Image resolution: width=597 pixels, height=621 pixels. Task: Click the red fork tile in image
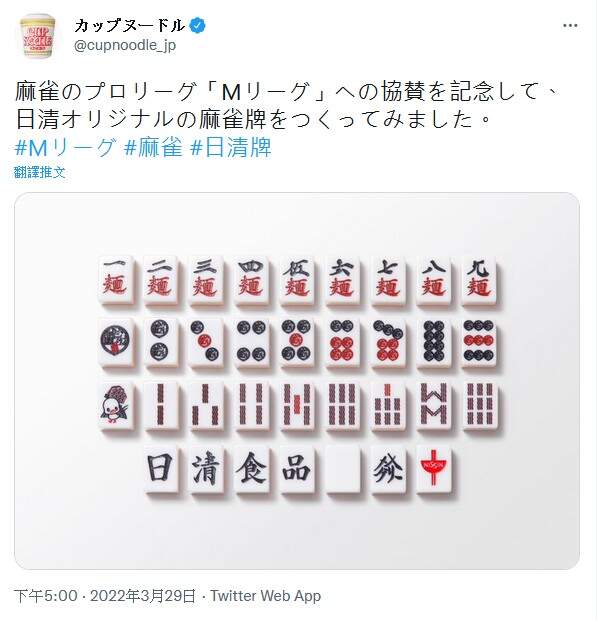click(434, 468)
